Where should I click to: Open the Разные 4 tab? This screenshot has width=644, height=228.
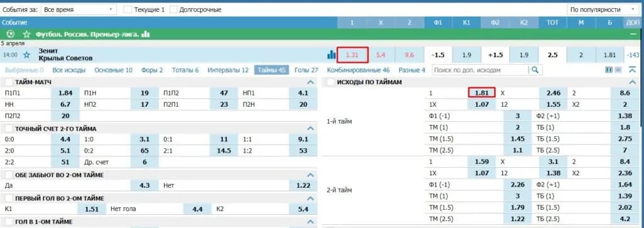point(411,70)
